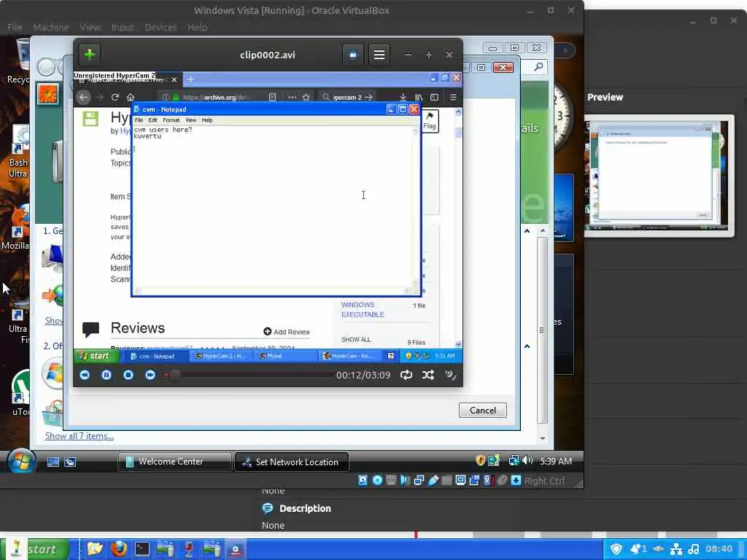This screenshot has width=747, height=560.
Task: Collapse the first section chevron in Welcome Center
Action: pos(527,231)
